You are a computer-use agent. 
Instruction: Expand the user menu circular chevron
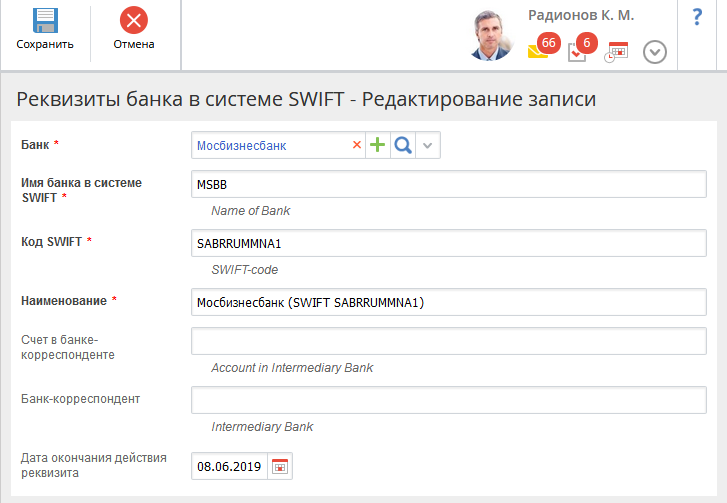pyautogui.click(x=655, y=52)
